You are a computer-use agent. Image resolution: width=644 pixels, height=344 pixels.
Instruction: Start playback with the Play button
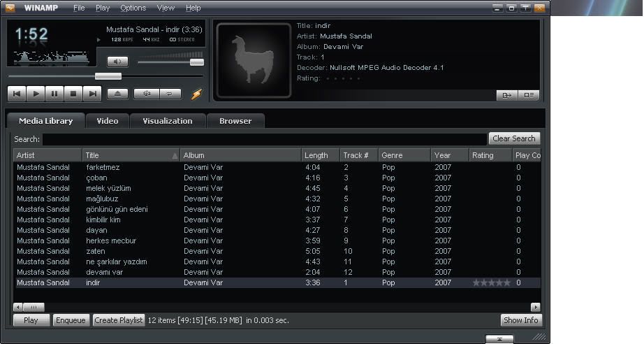click(36, 94)
